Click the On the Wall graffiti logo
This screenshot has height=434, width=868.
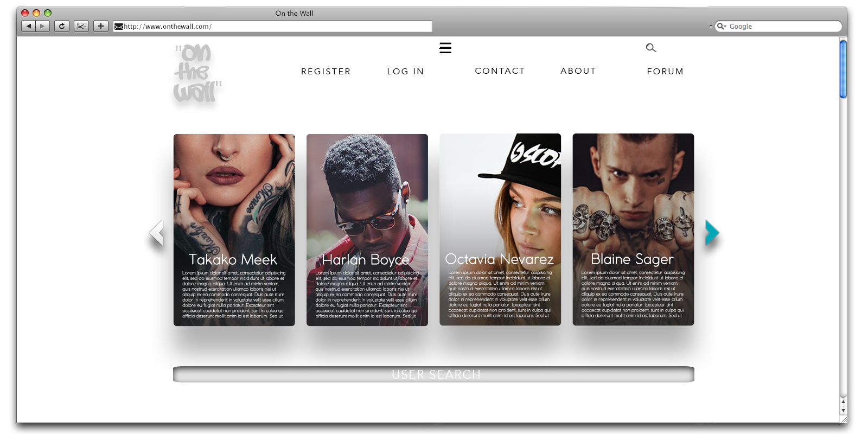[197, 74]
